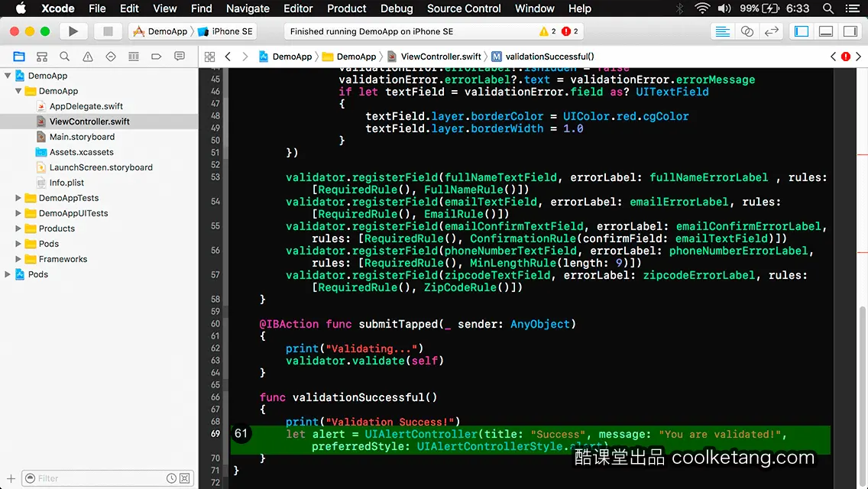868x489 pixels.
Task: Open the Editor menu
Action: point(298,8)
